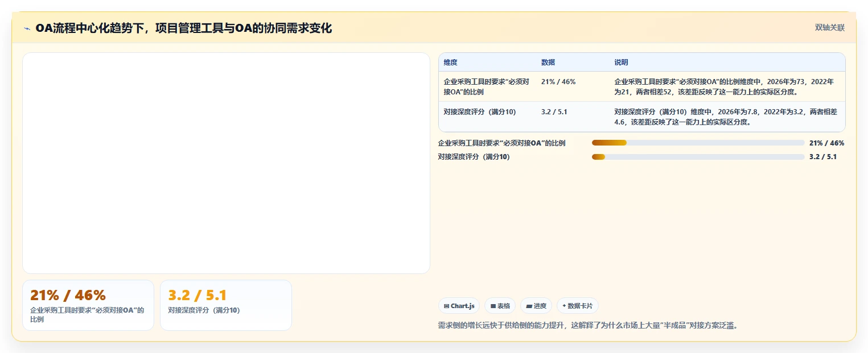
Task: Click the card title about OA流程中心化趋势
Action: (x=184, y=28)
